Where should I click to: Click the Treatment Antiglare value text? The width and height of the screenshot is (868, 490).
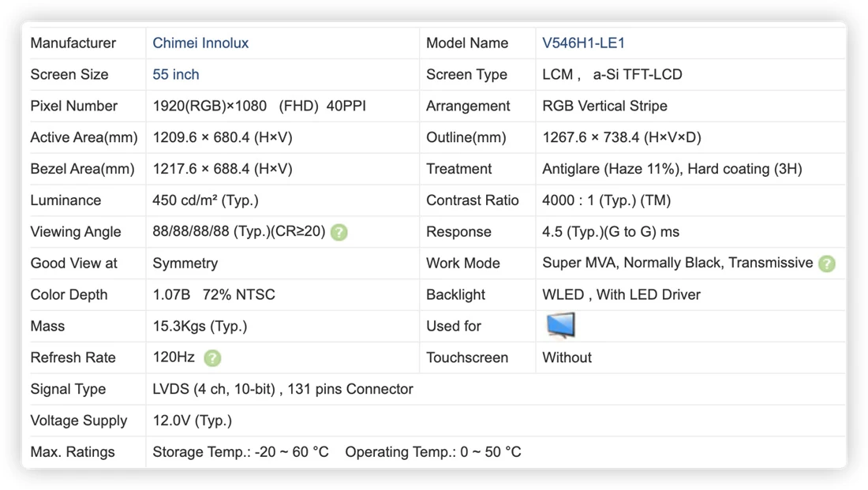[x=672, y=169]
